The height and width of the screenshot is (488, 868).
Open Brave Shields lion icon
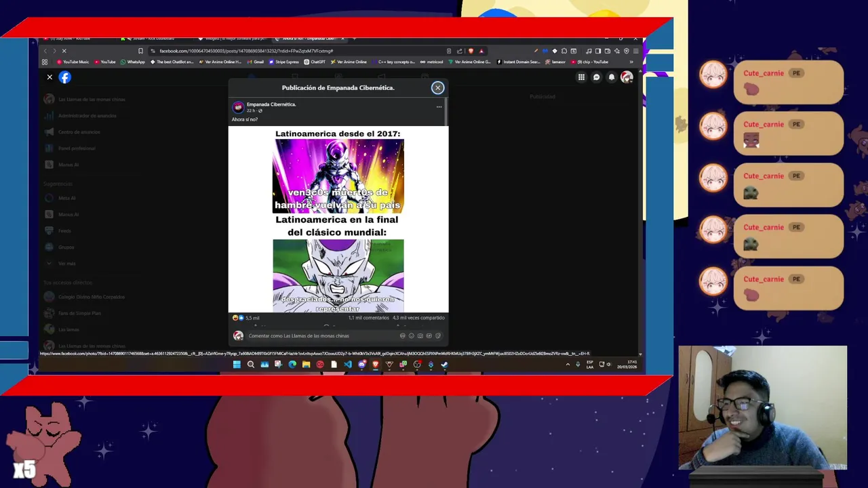471,51
